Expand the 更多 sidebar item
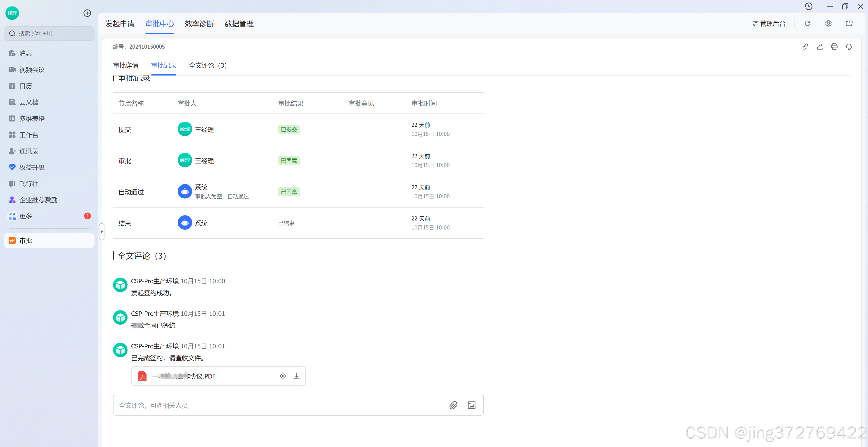868x447 pixels. 26,216
